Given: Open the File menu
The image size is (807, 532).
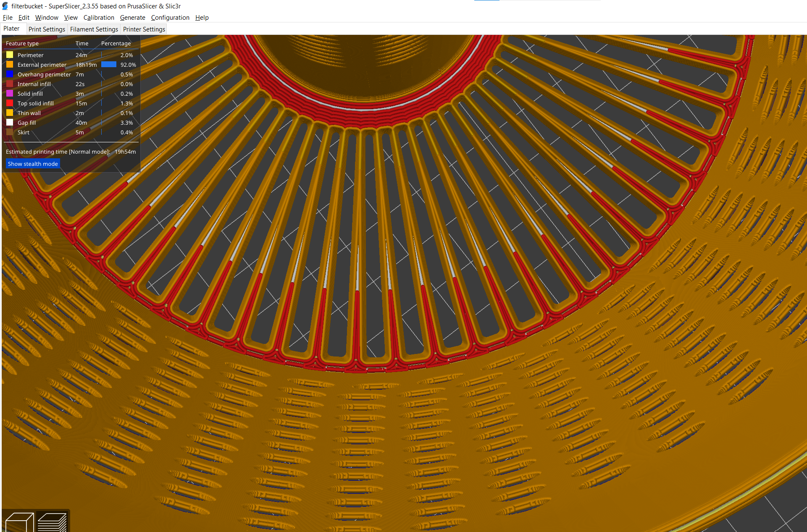Looking at the screenshot, I should click(x=8, y=18).
